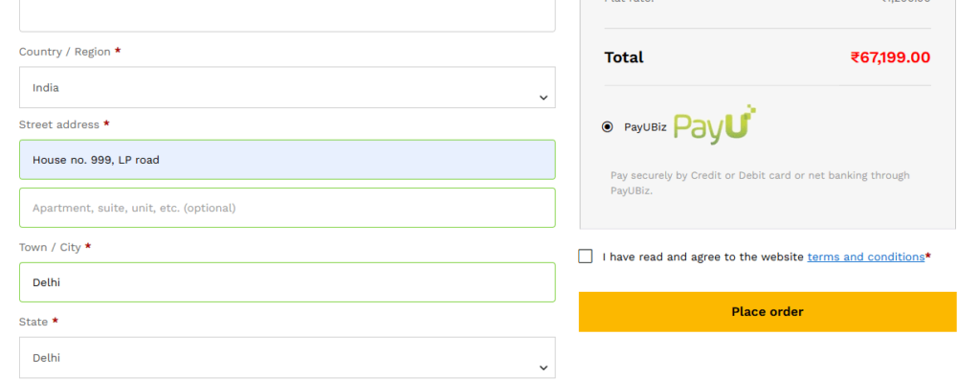Open the Country / Region dropdown showing India
980x380 pixels.
pyautogui.click(x=287, y=87)
